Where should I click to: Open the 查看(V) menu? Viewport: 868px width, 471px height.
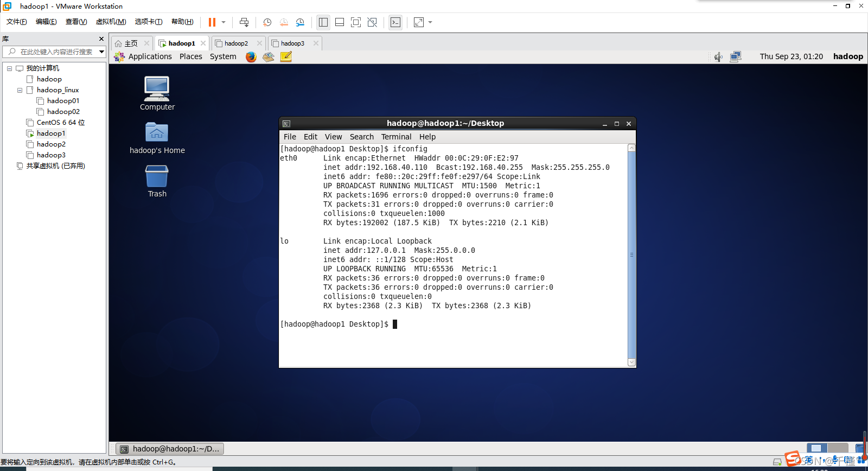coord(76,22)
